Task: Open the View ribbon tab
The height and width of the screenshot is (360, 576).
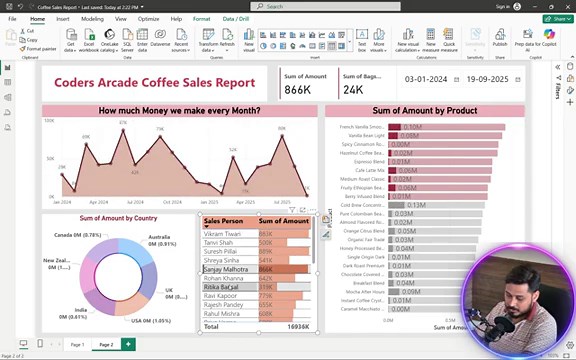Action: (x=120, y=19)
